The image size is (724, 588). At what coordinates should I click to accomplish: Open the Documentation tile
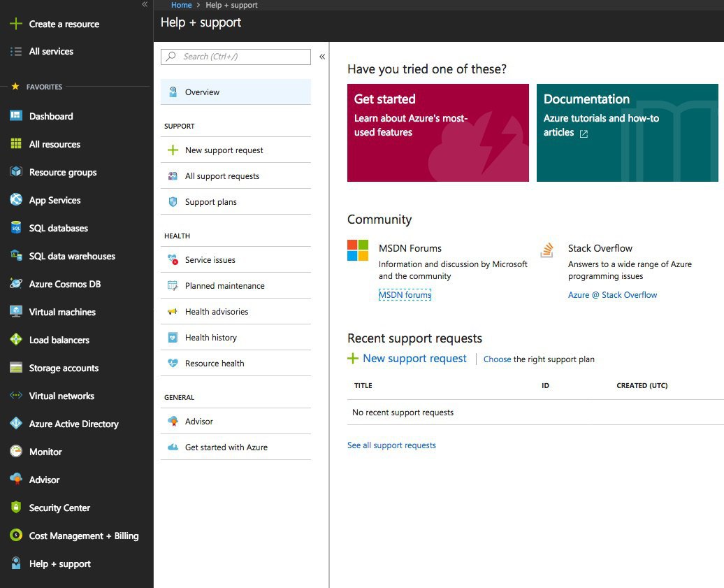[627, 133]
